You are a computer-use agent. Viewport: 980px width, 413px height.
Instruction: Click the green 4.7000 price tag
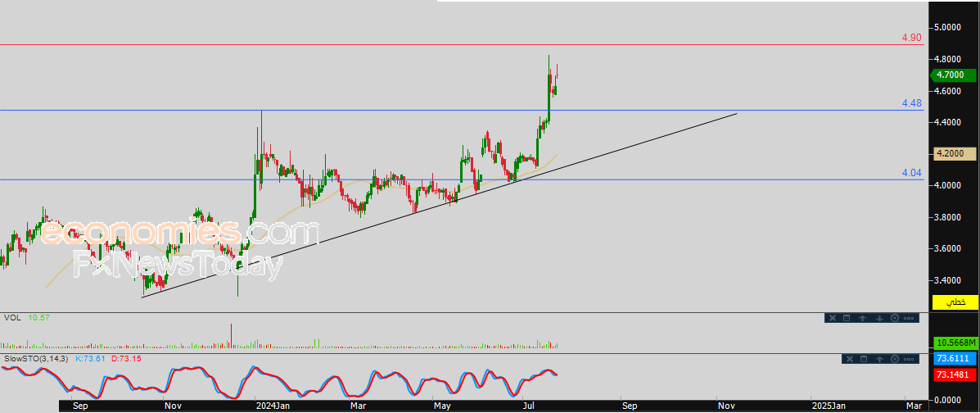click(954, 75)
